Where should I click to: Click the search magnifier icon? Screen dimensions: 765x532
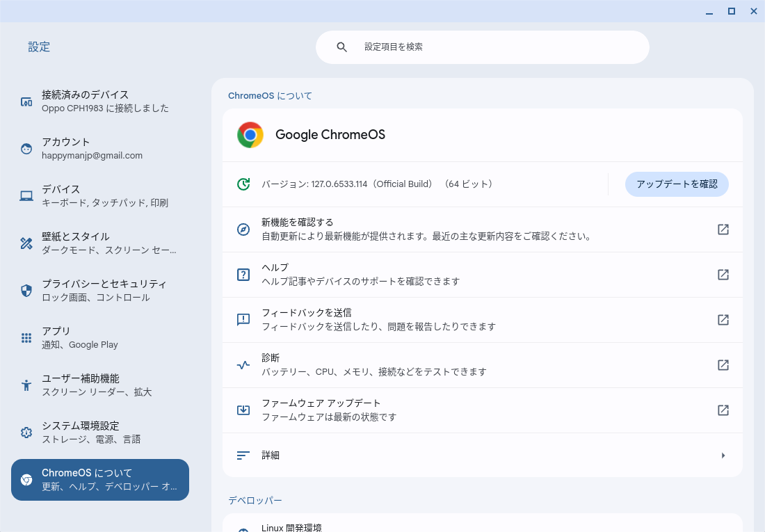[x=342, y=47]
